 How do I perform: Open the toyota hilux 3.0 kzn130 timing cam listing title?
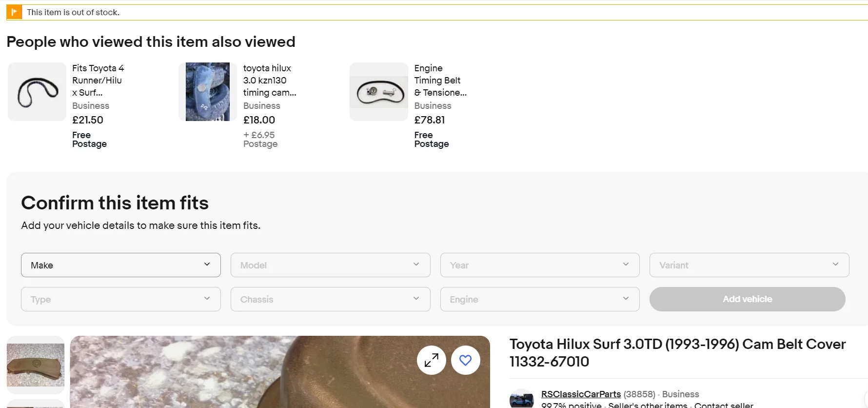[270, 81]
